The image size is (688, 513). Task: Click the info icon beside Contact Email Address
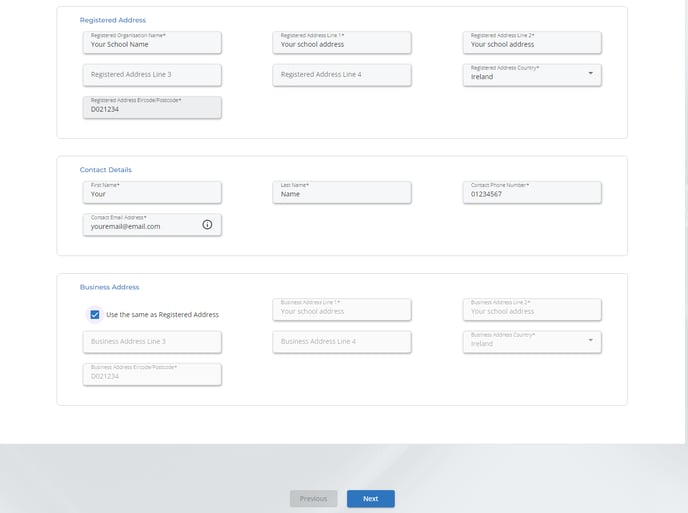[x=207, y=225]
